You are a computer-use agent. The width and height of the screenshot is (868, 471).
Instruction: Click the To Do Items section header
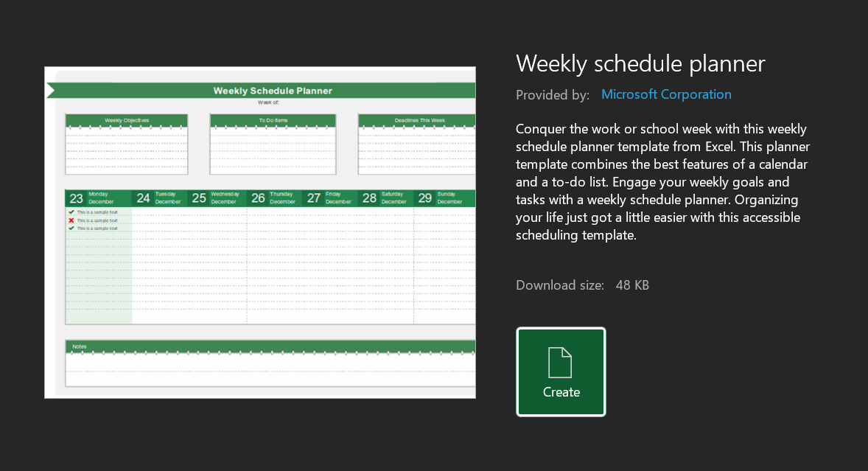(x=273, y=119)
